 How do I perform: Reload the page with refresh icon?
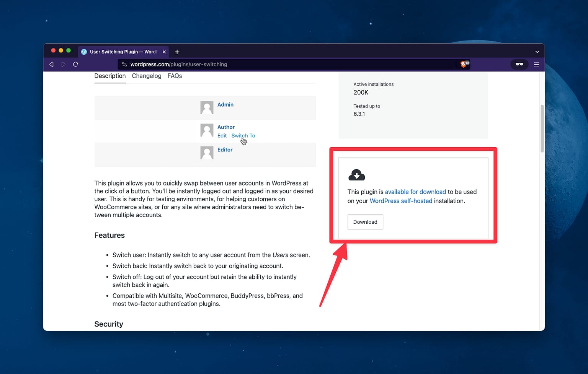pos(76,64)
